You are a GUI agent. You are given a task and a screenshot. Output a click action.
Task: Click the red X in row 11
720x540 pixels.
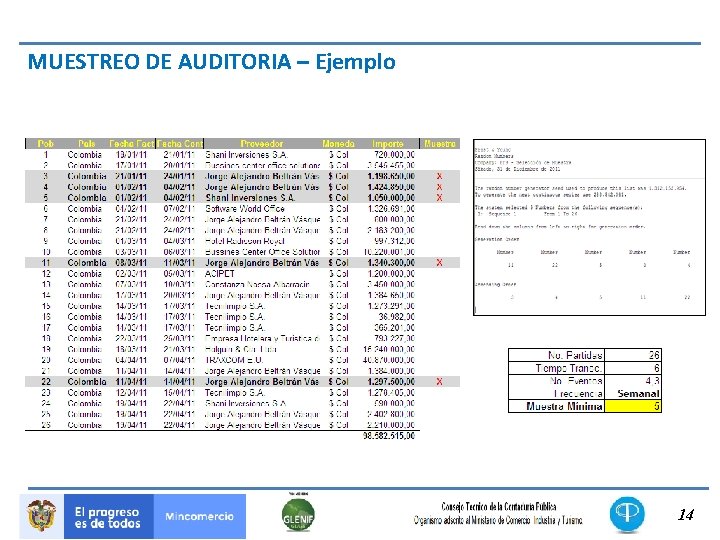pyautogui.click(x=439, y=263)
